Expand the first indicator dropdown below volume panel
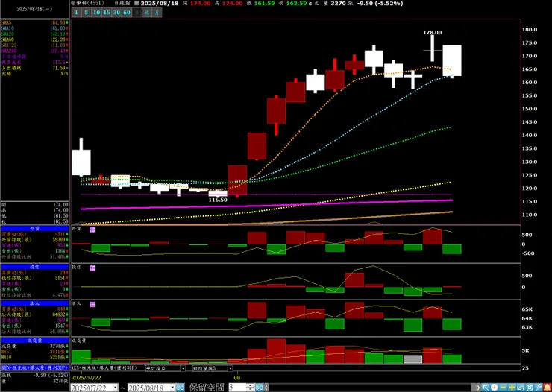552x392 pixels. 183,368
